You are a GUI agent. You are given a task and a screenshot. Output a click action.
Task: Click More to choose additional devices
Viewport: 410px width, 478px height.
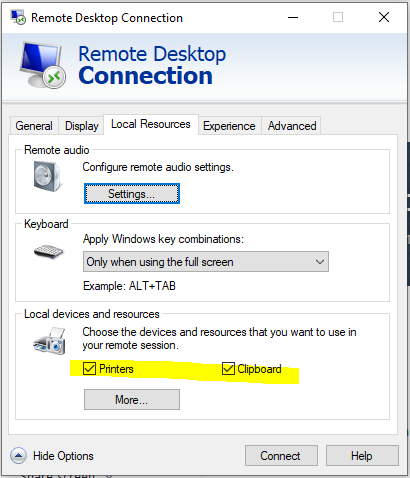(132, 399)
